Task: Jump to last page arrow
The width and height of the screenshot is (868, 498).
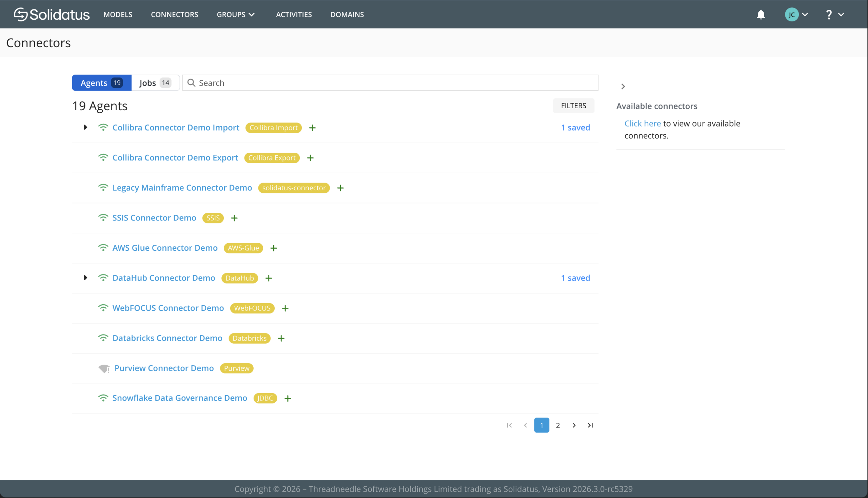Action: [x=590, y=425]
